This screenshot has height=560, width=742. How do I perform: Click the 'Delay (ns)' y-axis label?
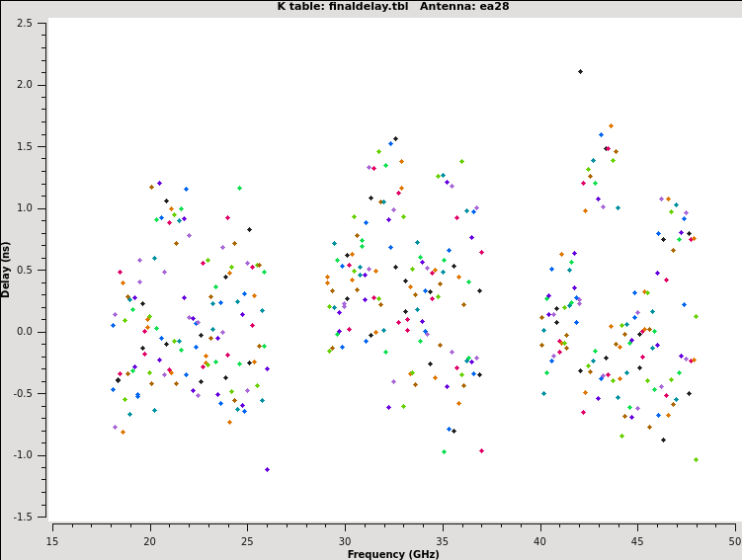(7, 269)
